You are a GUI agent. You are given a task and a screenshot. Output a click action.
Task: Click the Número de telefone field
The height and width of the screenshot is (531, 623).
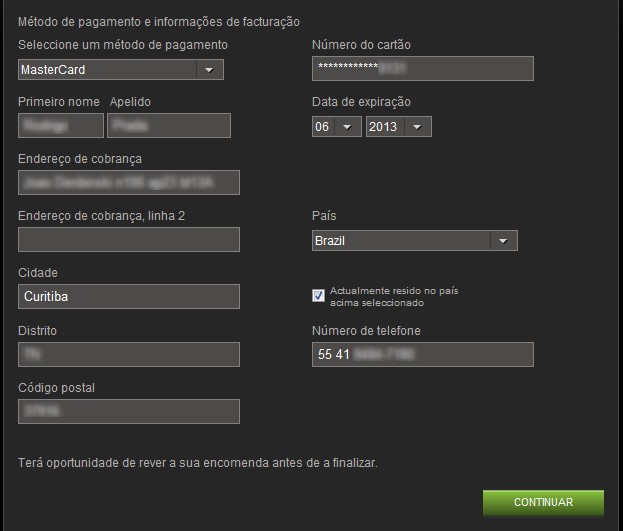tap(423, 354)
